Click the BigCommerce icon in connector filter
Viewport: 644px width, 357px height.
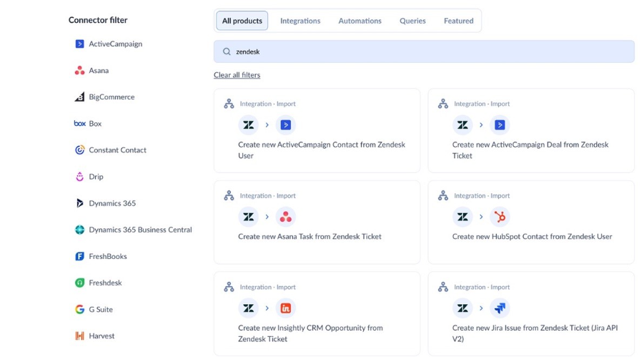click(79, 97)
